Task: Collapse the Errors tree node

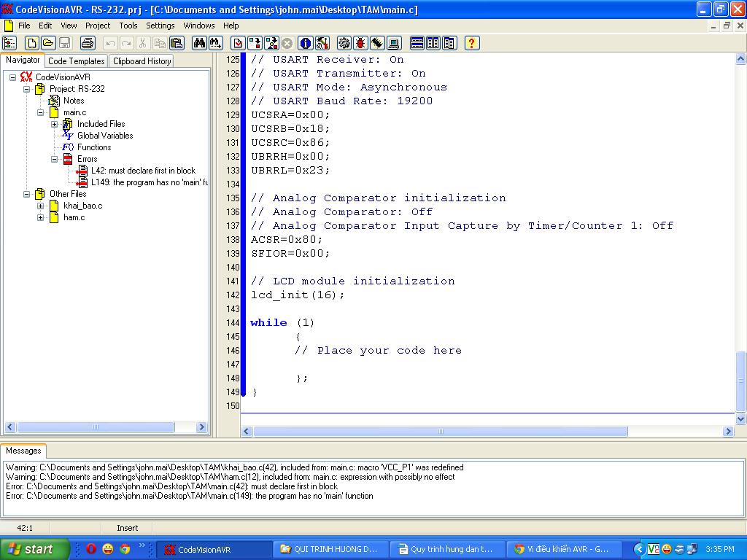Action: coord(54,159)
